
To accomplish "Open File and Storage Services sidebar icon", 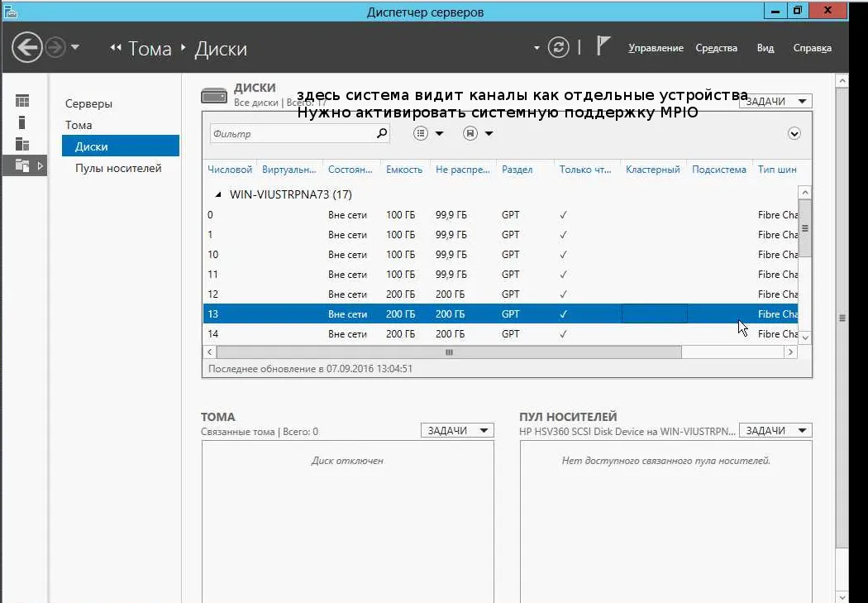I will [x=22, y=165].
